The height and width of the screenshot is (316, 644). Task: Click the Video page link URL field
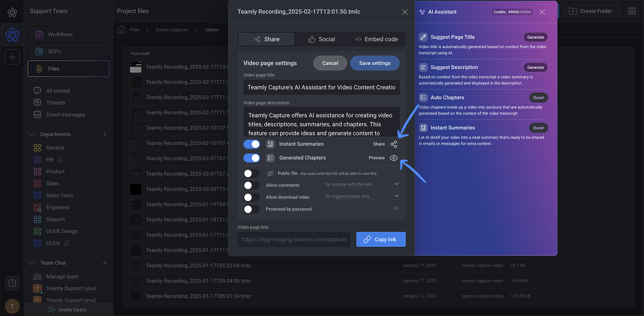294,239
